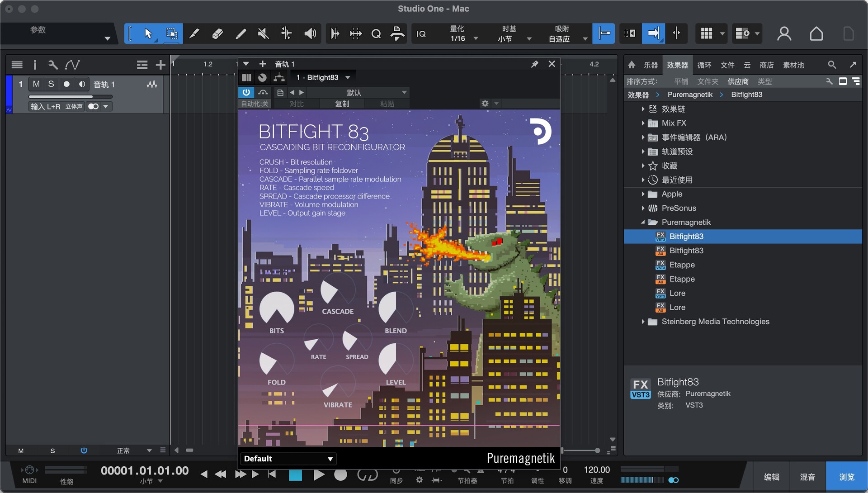Open the 吸附 自适应 dropdown
The width and height of the screenshot is (868, 493).
click(567, 34)
